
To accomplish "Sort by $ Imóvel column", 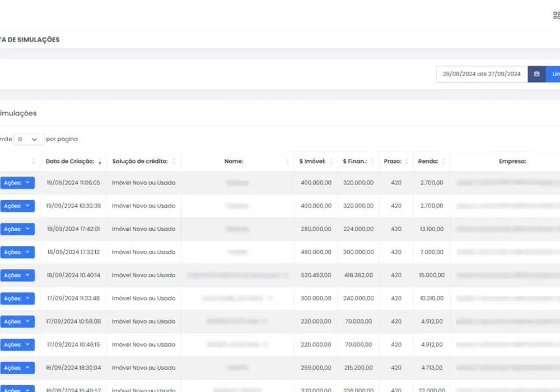I will (330, 161).
